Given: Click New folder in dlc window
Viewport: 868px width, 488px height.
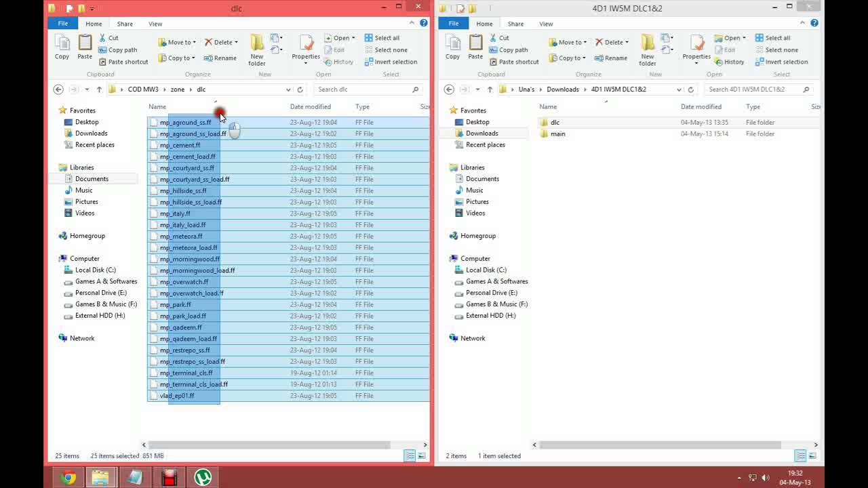Looking at the screenshot, I should click(257, 50).
